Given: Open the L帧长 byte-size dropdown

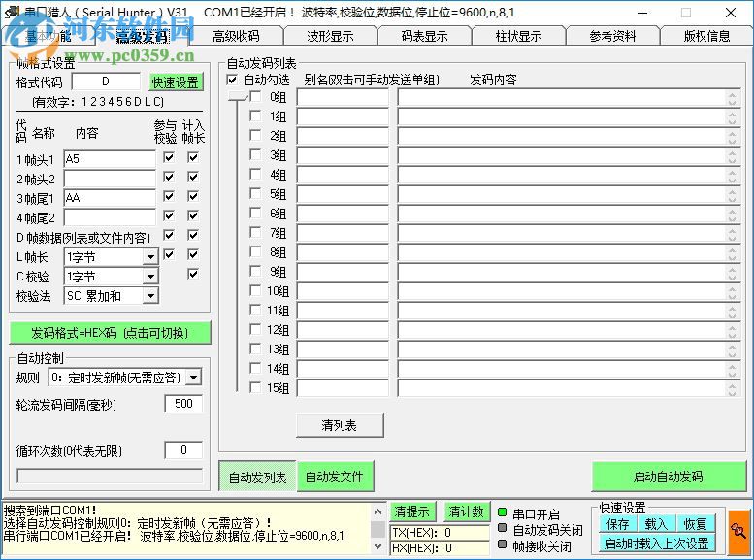Looking at the screenshot, I should [x=150, y=257].
